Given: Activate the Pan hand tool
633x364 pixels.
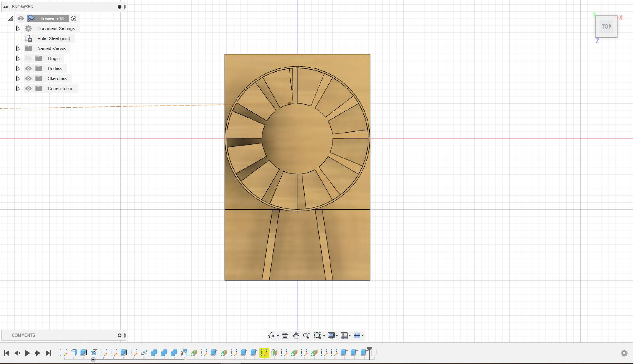Looking at the screenshot, I should 296,335.
